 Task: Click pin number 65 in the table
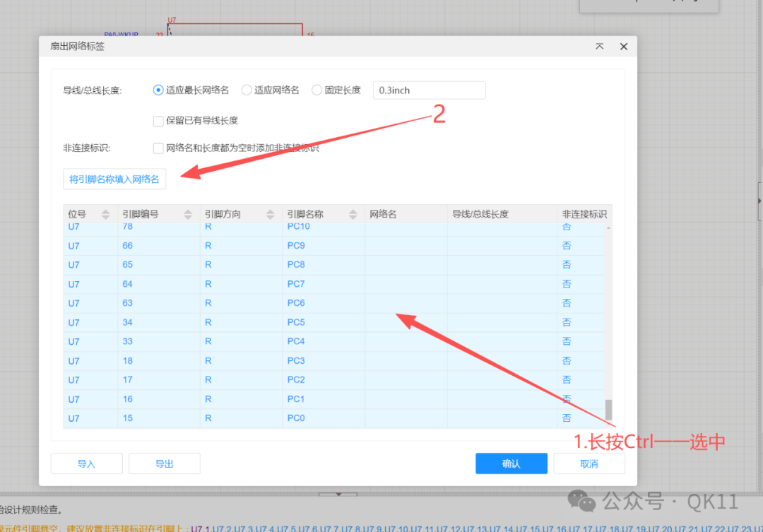click(127, 265)
